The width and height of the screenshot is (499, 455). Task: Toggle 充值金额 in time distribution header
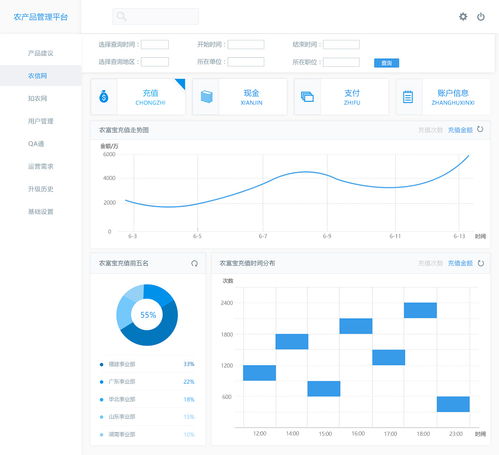coord(460,263)
